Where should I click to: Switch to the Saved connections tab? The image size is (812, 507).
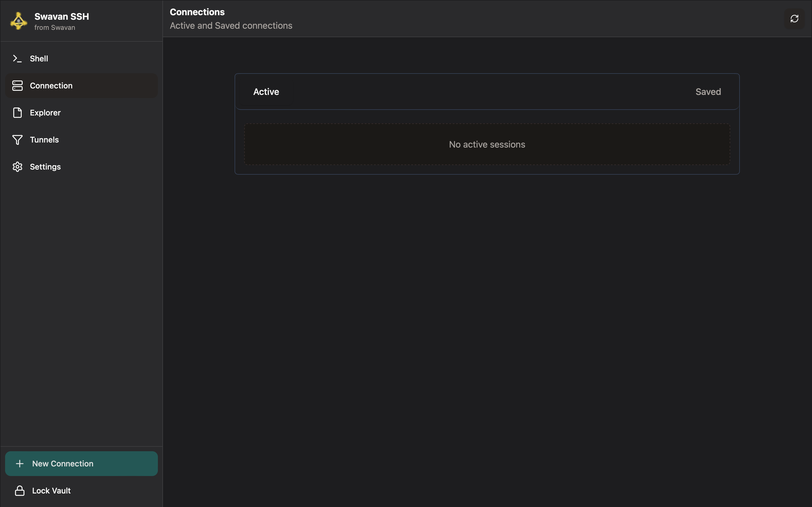click(x=708, y=92)
